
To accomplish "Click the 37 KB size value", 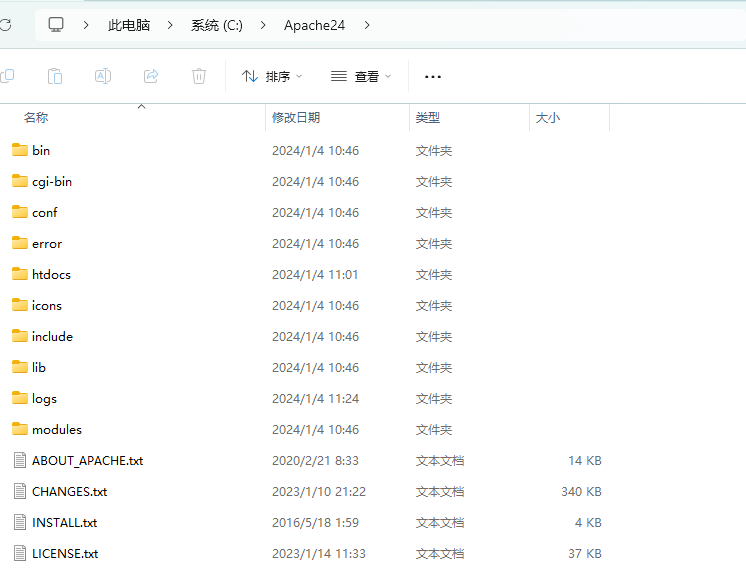I will 585,553.
